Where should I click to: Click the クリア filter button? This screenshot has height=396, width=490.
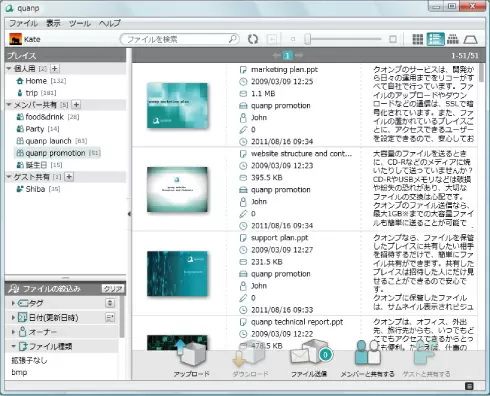pyautogui.click(x=112, y=289)
